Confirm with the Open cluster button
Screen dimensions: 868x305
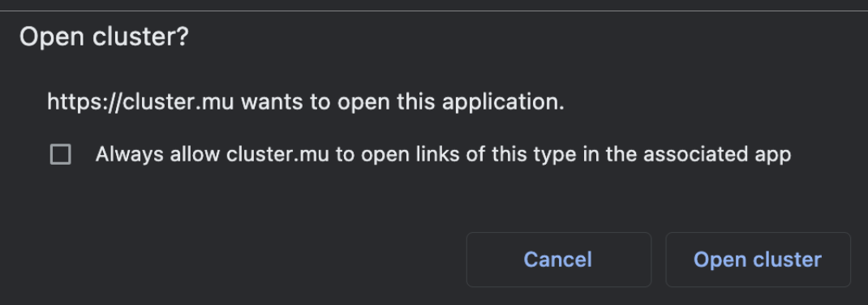758,260
